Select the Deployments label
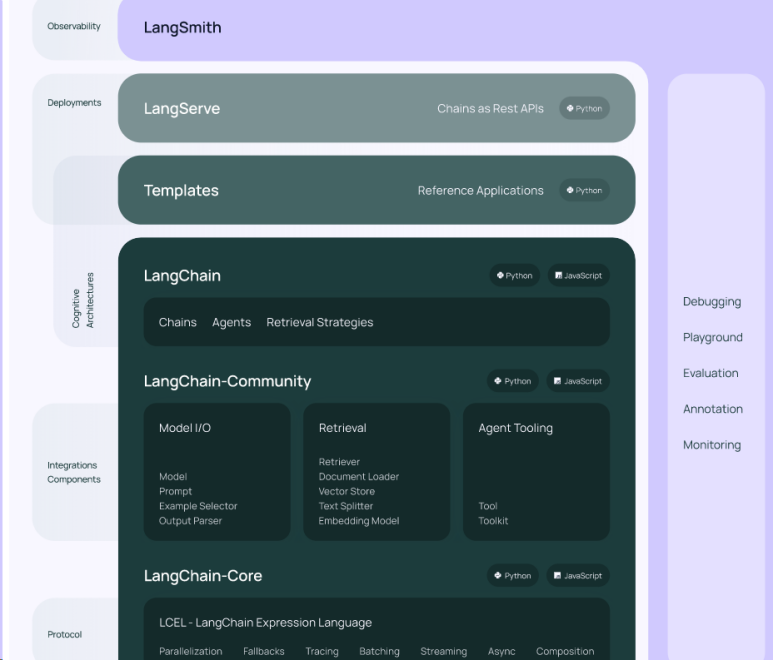The width and height of the screenshot is (774, 660). click(x=74, y=103)
